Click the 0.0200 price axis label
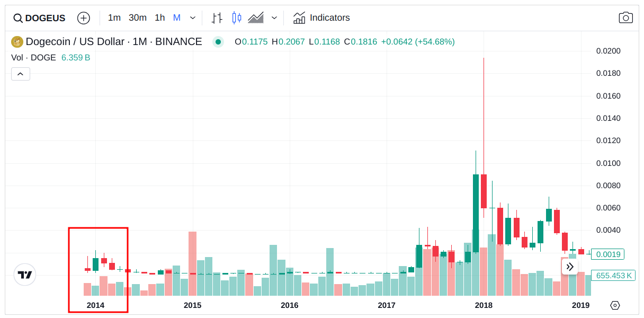The height and width of the screenshot is (318, 644). pyautogui.click(x=608, y=51)
